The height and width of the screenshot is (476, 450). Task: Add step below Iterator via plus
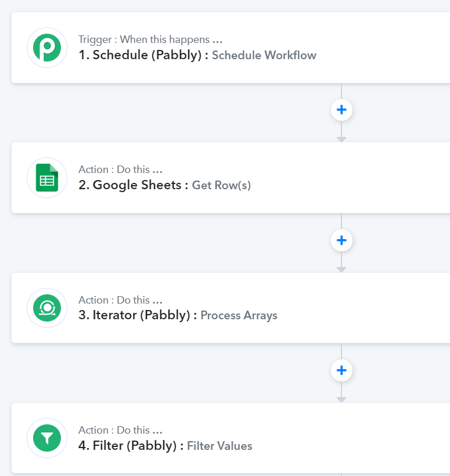(x=341, y=370)
